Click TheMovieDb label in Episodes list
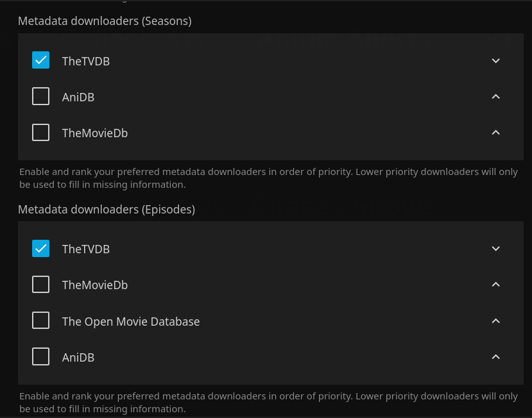The height and width of the screenshot is (418, 532). (x=95, y=285)
